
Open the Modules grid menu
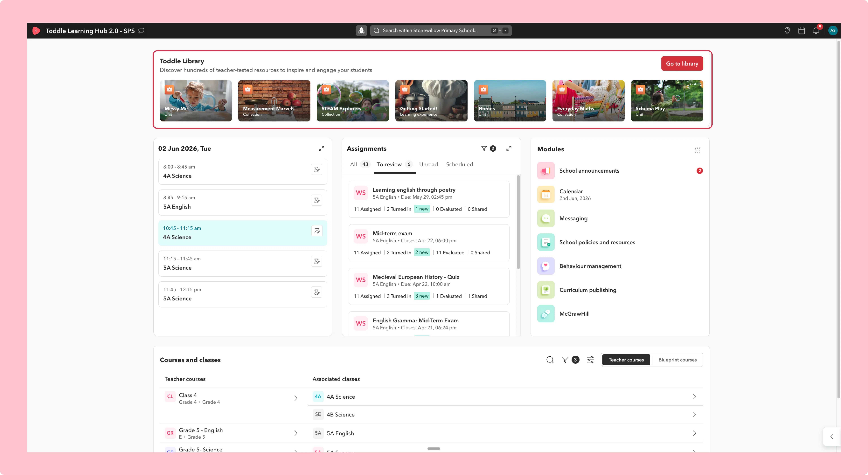(697, 150)
